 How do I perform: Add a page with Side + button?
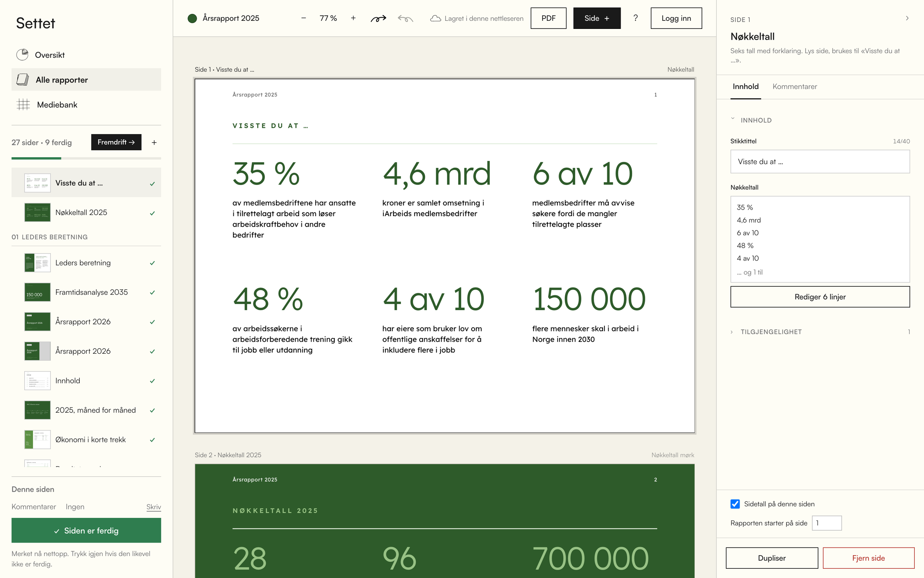[x=597, y=18]
